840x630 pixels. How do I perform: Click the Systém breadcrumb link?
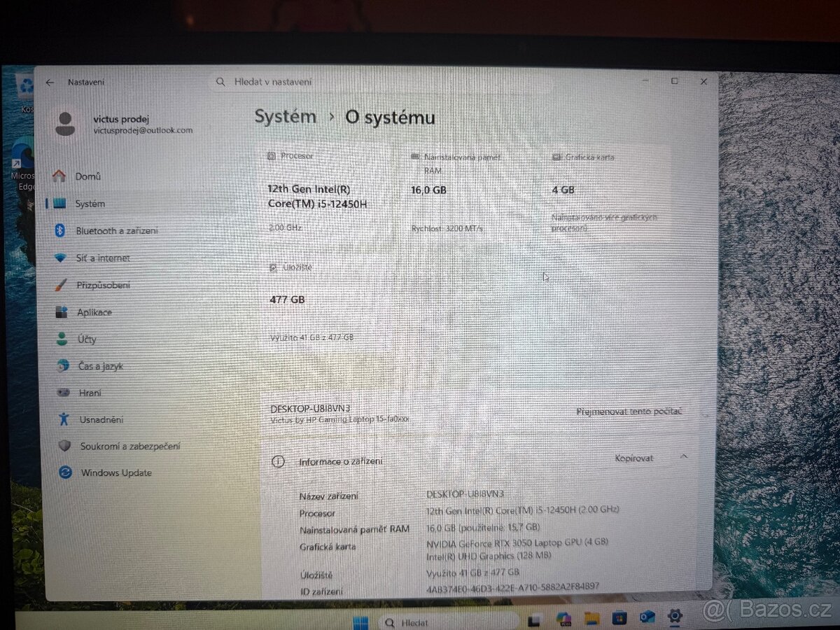(x=285, y=117)
